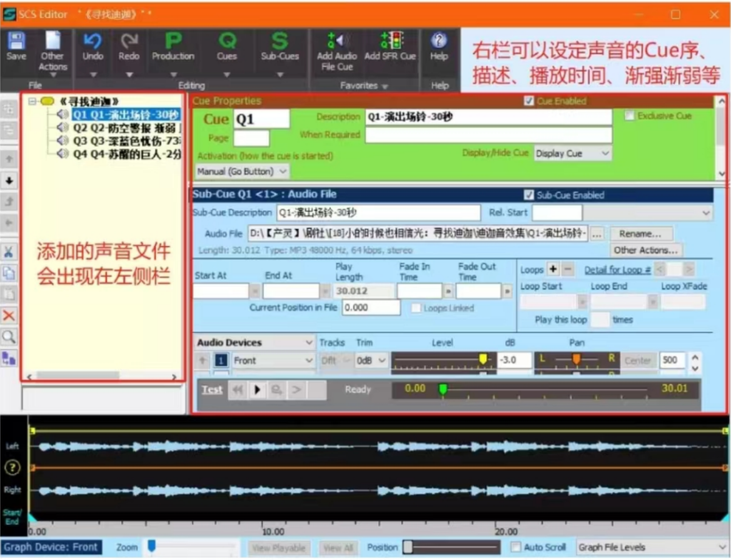Open the Help question mark icon
Viewport: 731px width, 560px height.
pos(439,40)
